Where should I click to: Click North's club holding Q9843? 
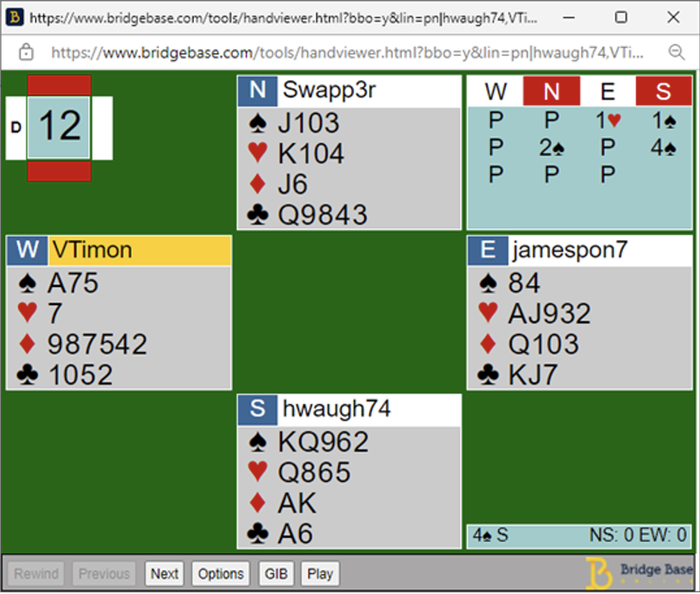(x=322, y=214)
